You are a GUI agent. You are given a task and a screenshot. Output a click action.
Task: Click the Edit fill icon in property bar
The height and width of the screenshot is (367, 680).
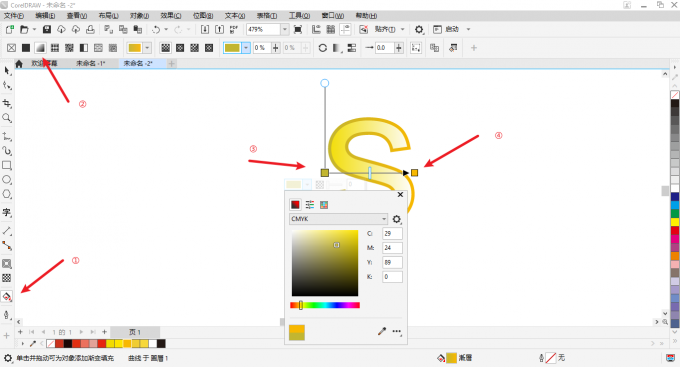click(x=453, y=48)
